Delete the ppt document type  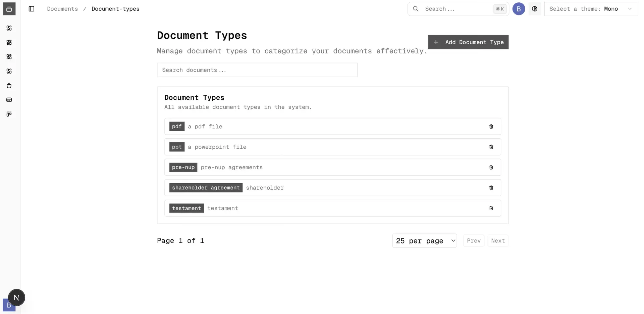(x=491, y=147)
